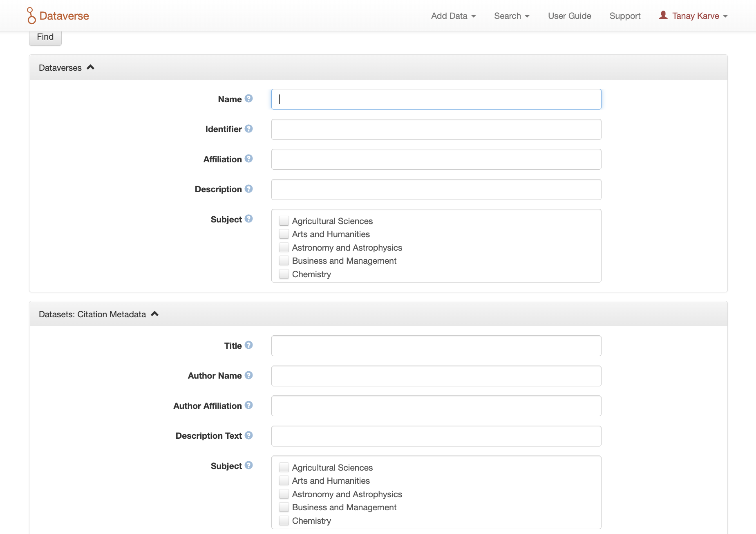Click the help icon beside Description
Viewport: 756px width, 534px height.
tap(248, 189)
